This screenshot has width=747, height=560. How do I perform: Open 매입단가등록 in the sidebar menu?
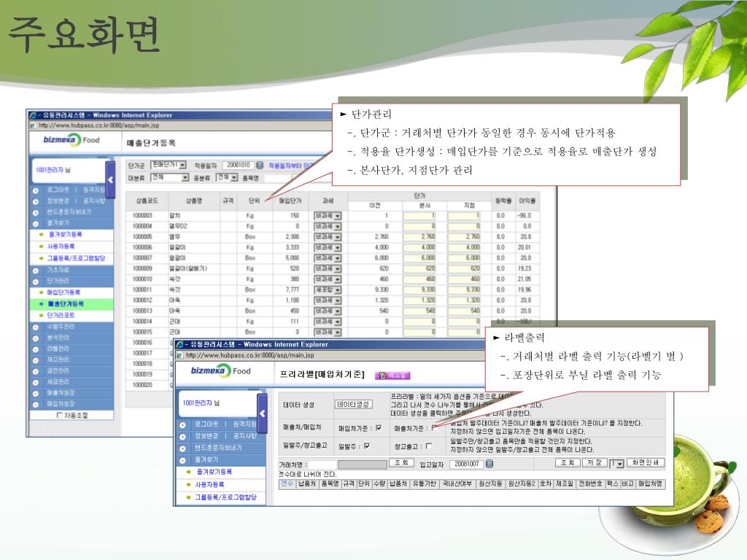pos(64,292)
